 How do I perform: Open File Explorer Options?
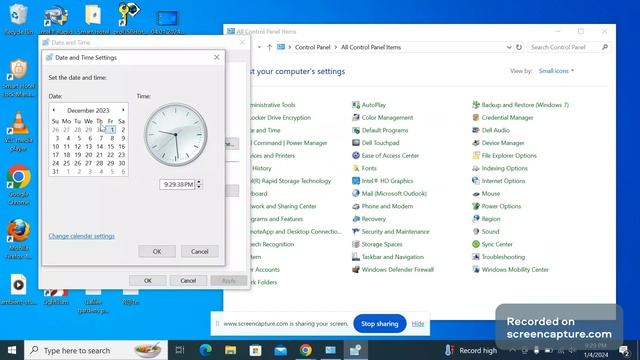504,156
